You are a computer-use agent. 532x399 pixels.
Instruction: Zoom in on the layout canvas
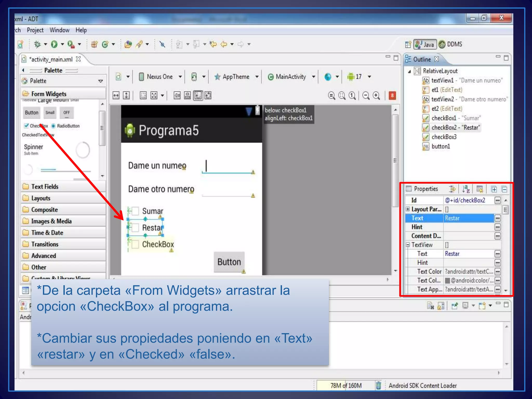tap(376, 96)
